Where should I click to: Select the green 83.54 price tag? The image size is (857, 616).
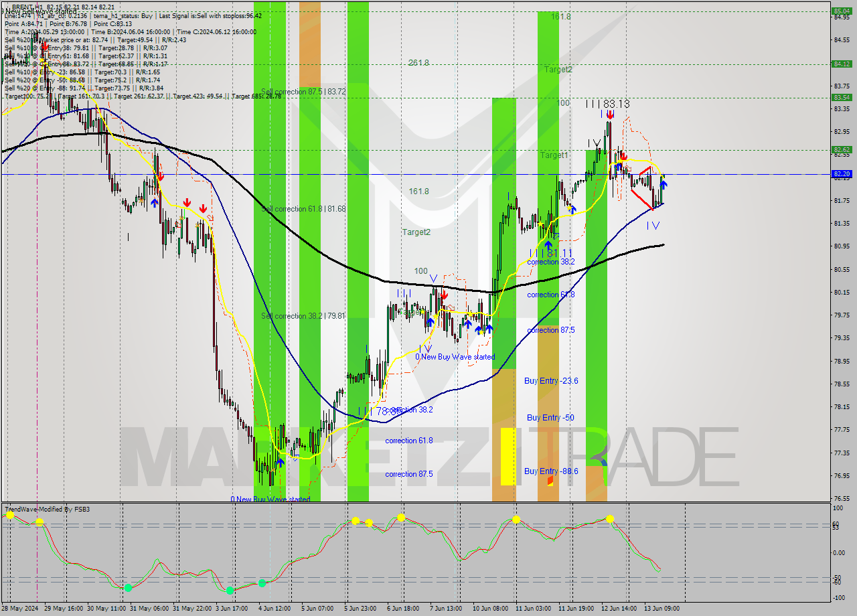(841, 97)
